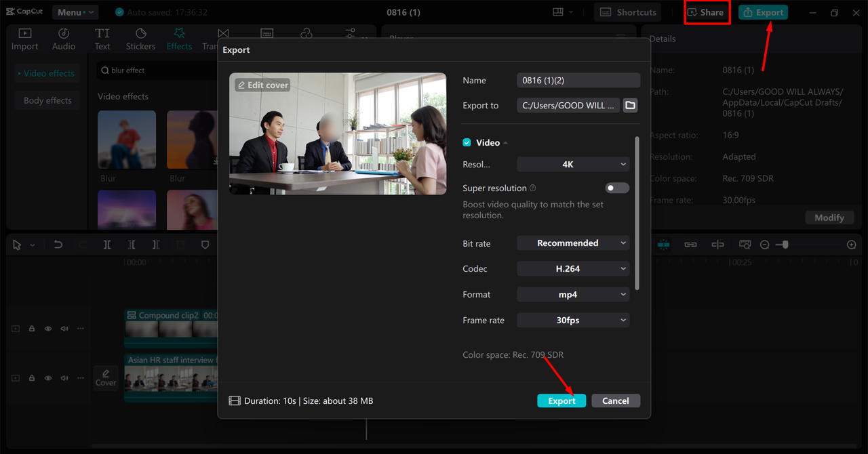Screen dimensions: 868x454
Task: Click the timeline zoom in icon
Action: [x=852, y=245]
